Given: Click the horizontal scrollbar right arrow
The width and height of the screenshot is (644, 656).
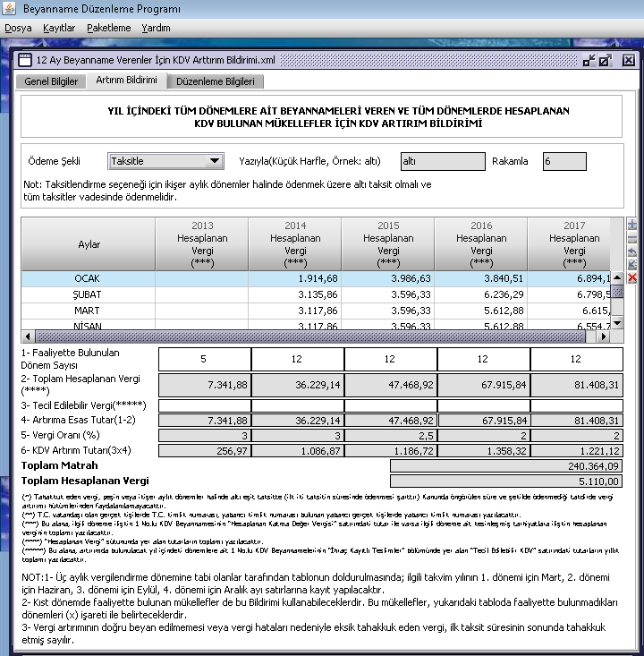Looking at the screenshot, I should click(x=604, y=337).
